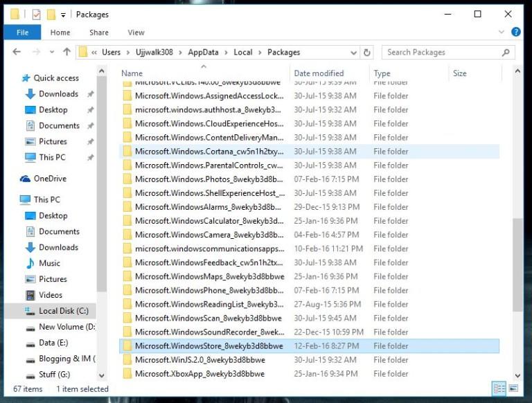
Task: Click the navigation pane scroll down arrow
Action: pyautogui.click(x=101, y=375)
